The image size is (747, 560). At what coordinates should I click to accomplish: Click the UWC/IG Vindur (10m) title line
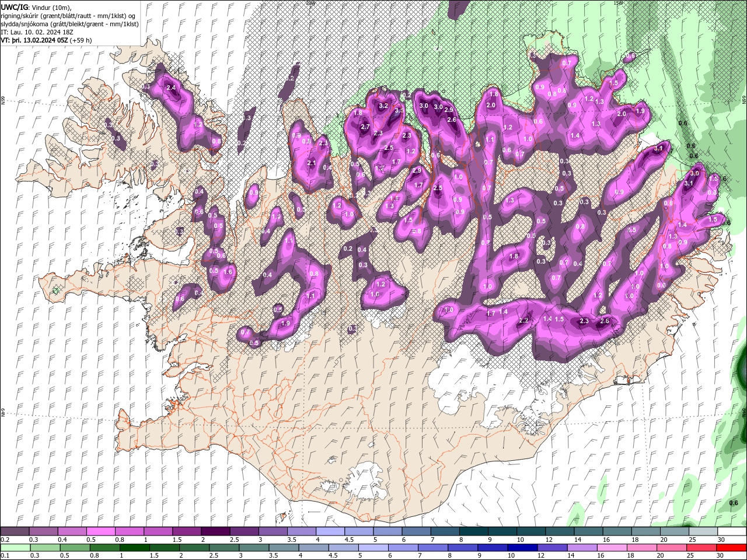click(x=35, y=7)
